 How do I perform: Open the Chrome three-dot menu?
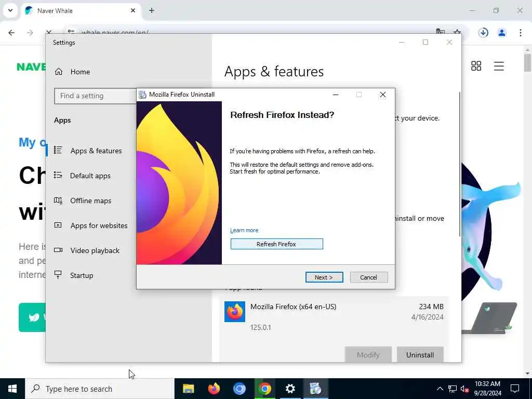[x=521, y=33]
